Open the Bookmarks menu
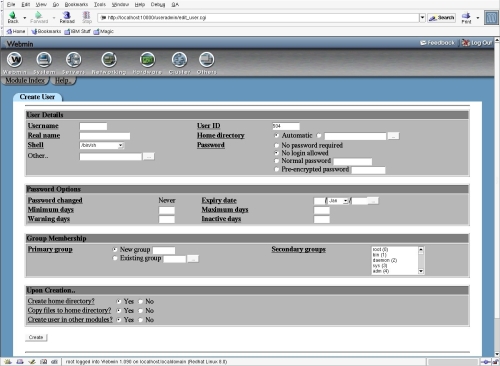The image size is (500, 366). (76, 4)
